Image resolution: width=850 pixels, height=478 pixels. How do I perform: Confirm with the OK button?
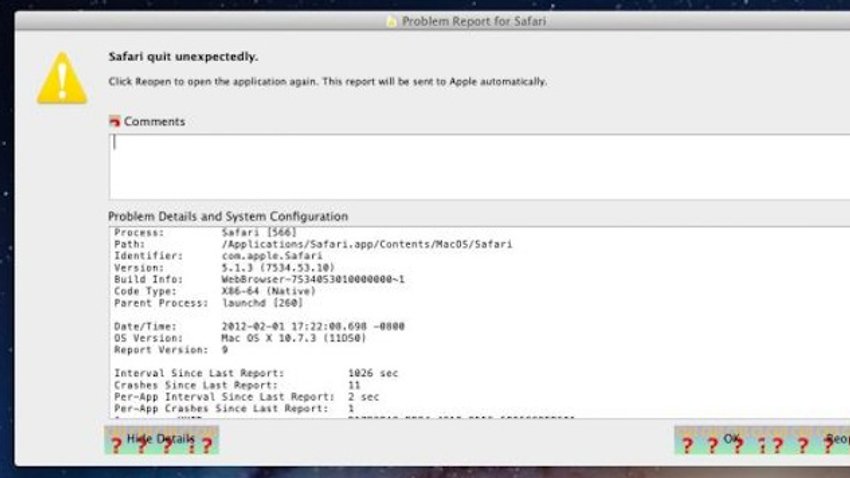[x=731, y=439]
